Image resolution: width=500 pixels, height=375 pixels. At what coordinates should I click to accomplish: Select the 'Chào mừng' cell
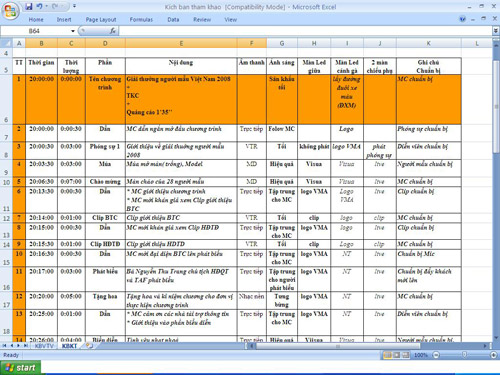(x=105, y=182)
